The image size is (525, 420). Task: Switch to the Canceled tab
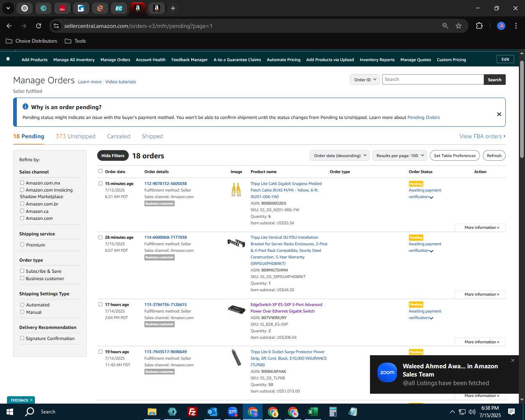click(x=119, y=136)
